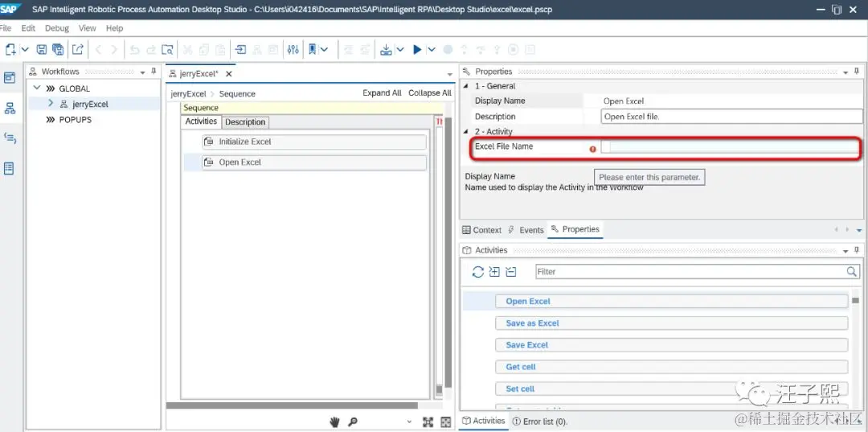This screenshot has height=432, width=868.
Task: Open the top sidebar perspective icon
Action: click(x=10, y=77)
